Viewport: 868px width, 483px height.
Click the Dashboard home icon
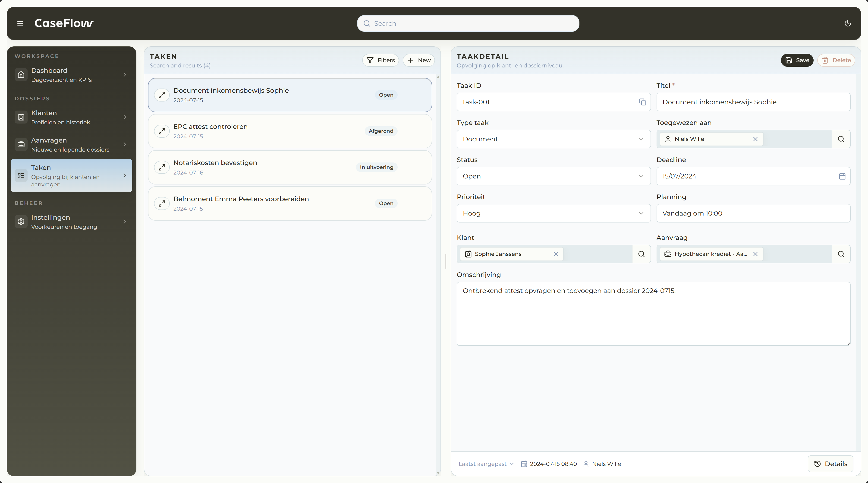[21, 75]
